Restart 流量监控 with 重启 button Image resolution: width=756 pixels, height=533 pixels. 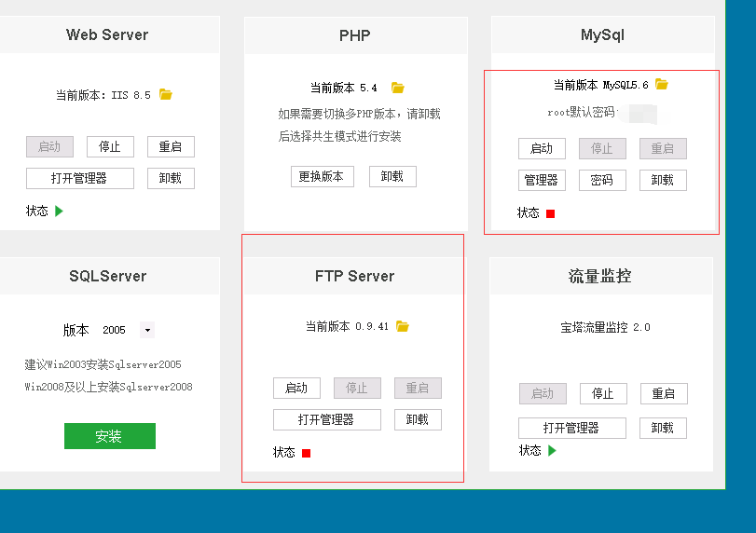click(x=664, y=394)
